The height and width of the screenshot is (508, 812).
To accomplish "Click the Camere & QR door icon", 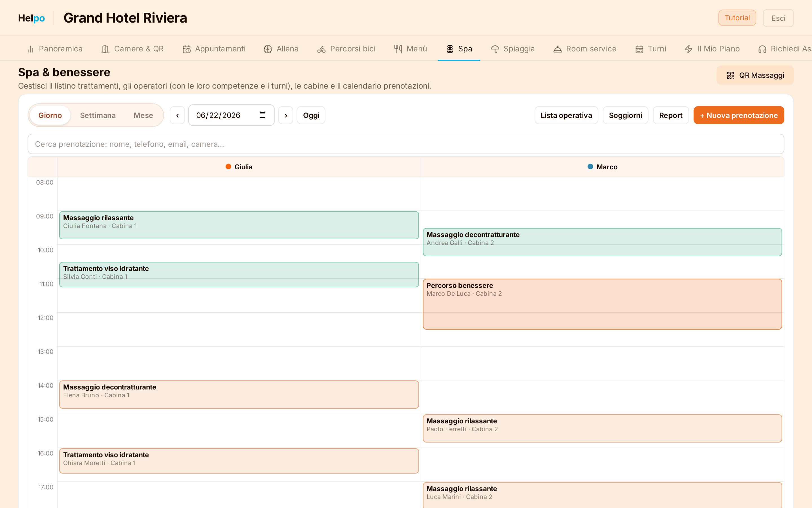I will click(105, 49).
